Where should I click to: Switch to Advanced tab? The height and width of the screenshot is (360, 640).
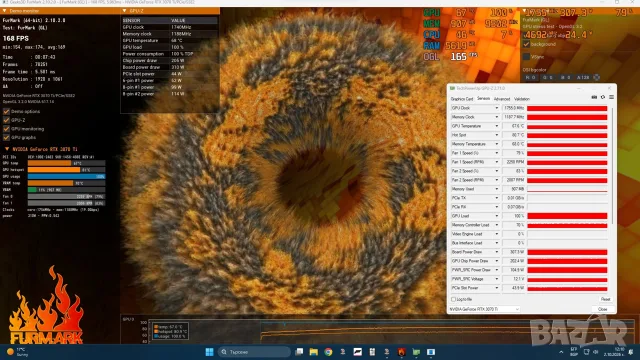click(502, 99)
